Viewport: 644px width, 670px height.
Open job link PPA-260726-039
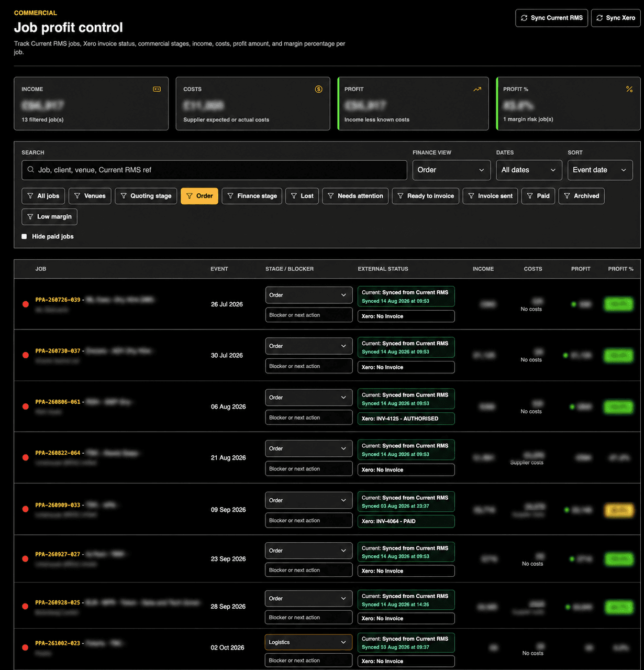pos(58,300)
